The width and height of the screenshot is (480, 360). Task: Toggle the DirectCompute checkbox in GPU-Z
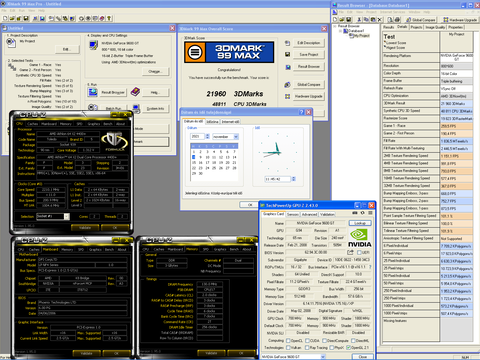pos(325,341)
